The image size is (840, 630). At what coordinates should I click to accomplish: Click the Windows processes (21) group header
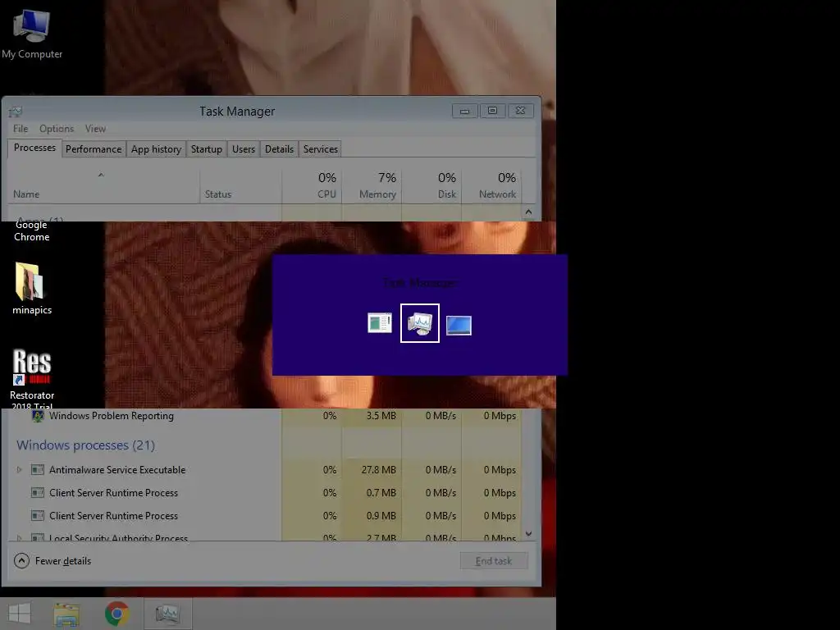point(85,445)
